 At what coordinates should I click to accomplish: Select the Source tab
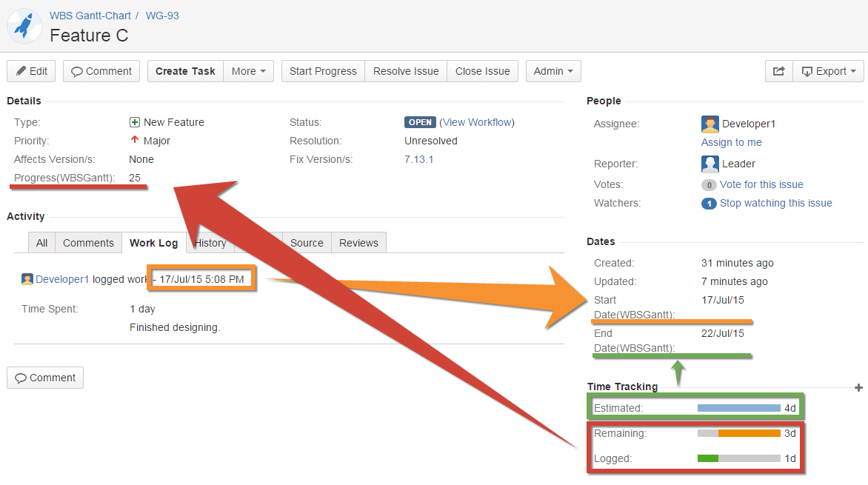pyautogui.click(x=307, y=243)
